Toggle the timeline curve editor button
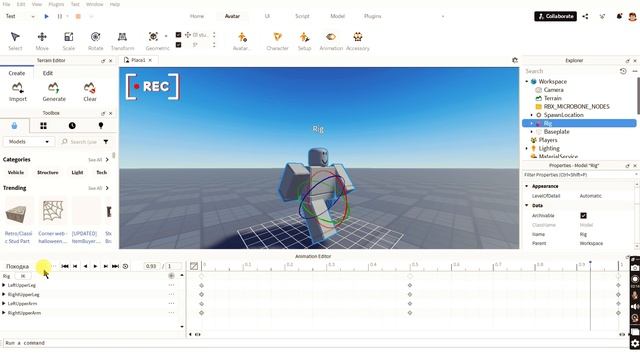 click(x=194, y=266)
